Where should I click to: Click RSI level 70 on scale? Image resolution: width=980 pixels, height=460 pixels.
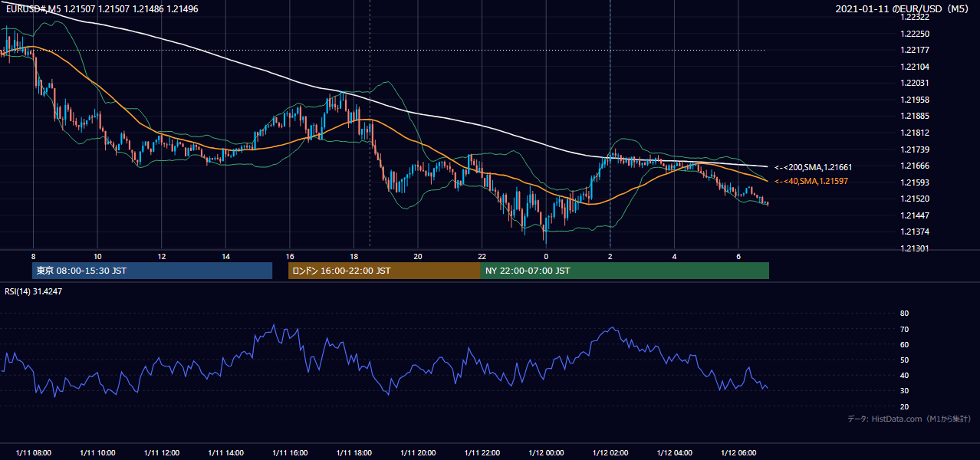point(904,329)
